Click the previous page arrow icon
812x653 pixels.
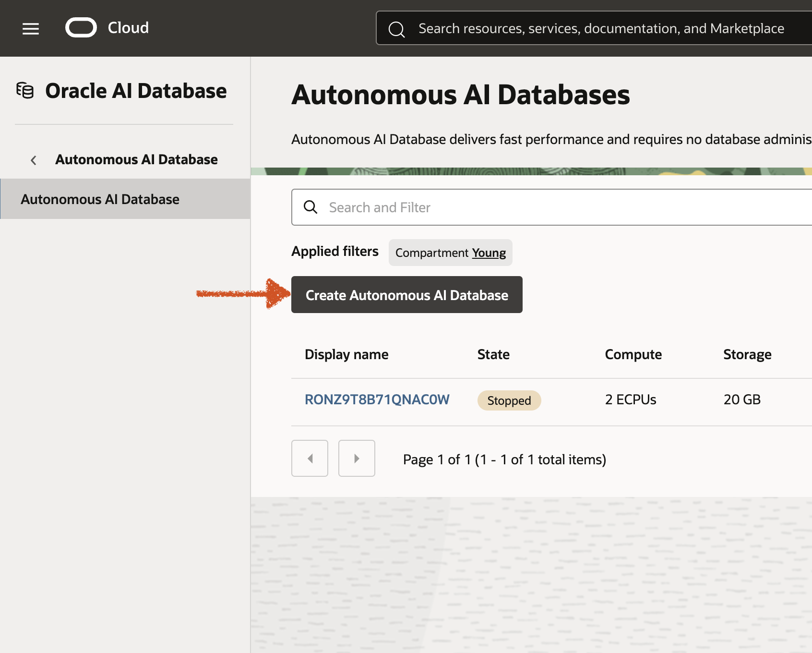coord(310,459)
